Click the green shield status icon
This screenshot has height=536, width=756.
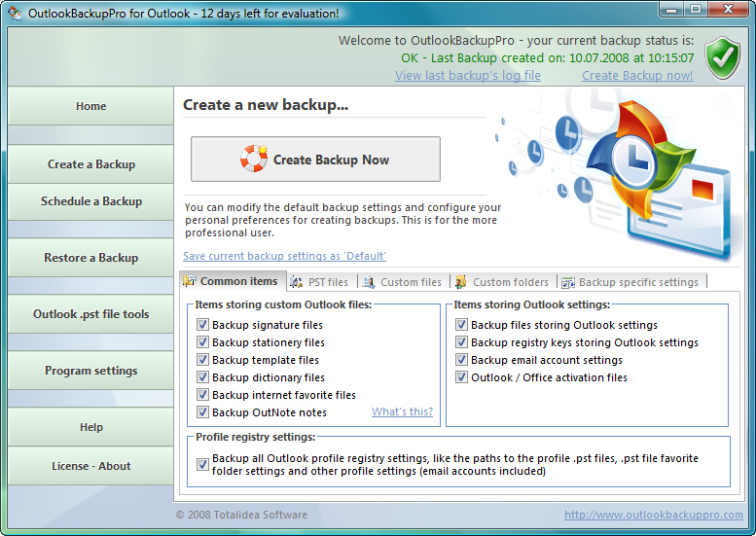pyautogui.click(x=722, y=58)
